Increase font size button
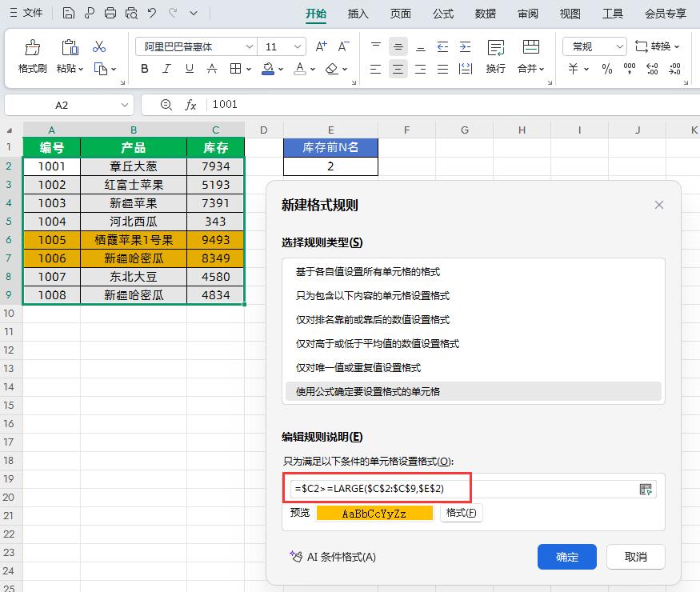The image size is (700, 592). [321, 46]
